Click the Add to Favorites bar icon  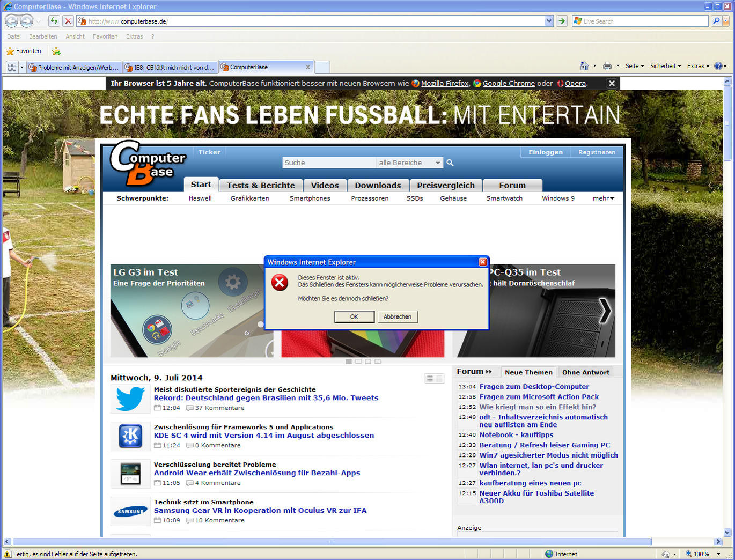click(56, 51)
